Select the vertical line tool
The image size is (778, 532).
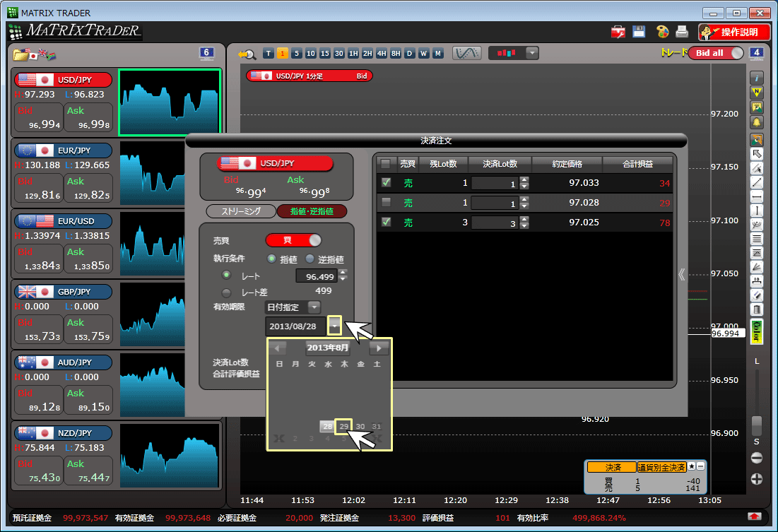pyautogui.click(x=757, y=211)
